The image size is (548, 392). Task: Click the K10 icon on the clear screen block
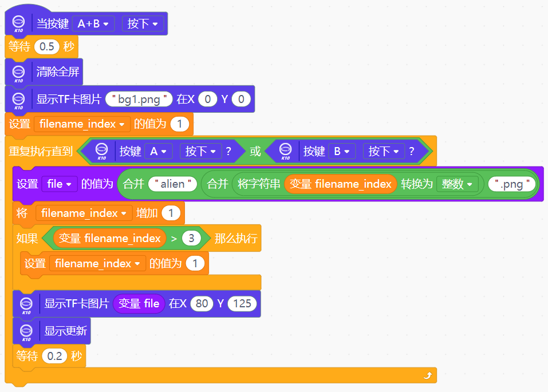[x=18, y=74]
